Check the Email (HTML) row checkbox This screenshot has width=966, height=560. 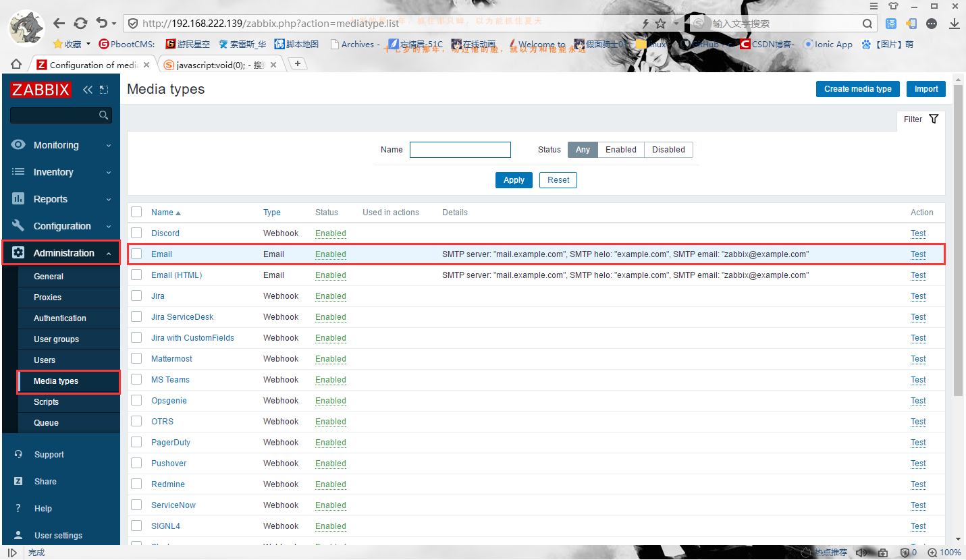click(x=136, y=275)
